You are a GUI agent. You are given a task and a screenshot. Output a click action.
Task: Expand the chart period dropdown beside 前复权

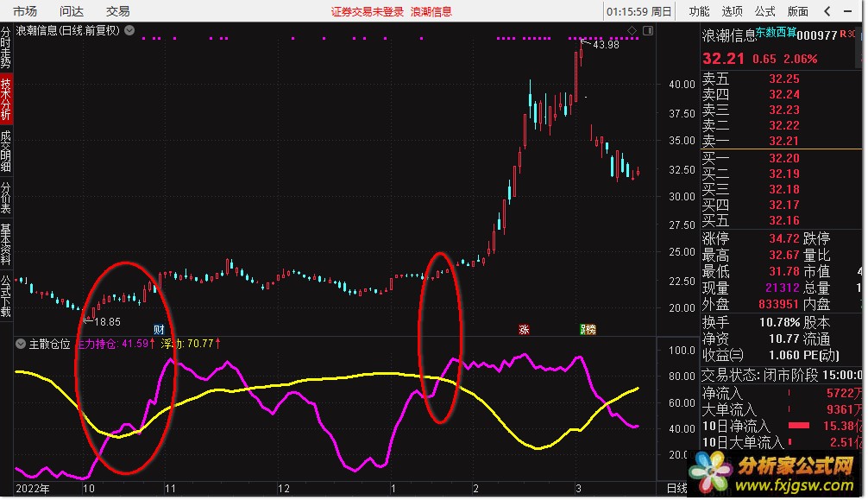(129, 30)
